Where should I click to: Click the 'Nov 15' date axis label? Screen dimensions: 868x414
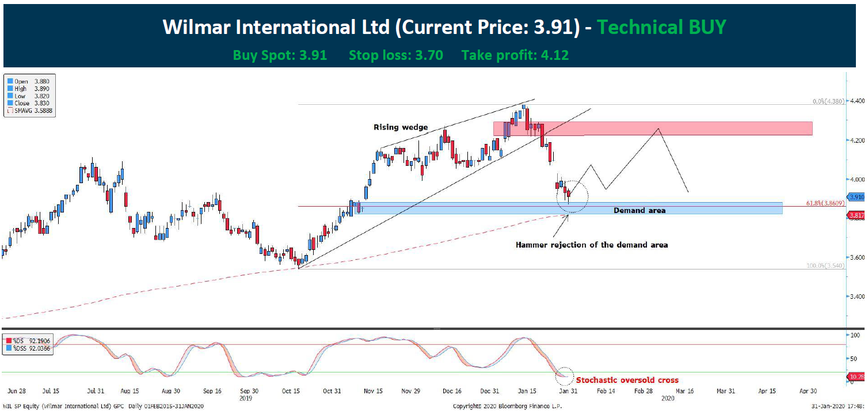coord(374,391)
